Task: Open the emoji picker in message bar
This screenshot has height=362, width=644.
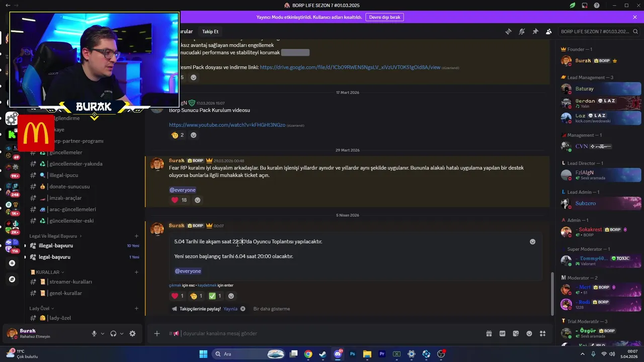Action: (x=529, y=333)
